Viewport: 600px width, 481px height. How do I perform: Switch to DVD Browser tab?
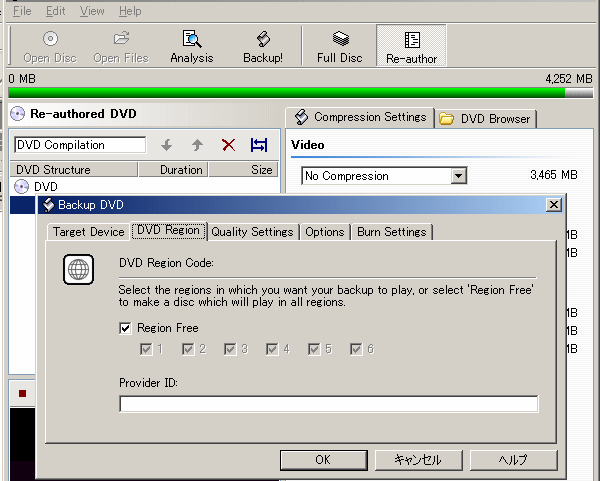point(486,119)
